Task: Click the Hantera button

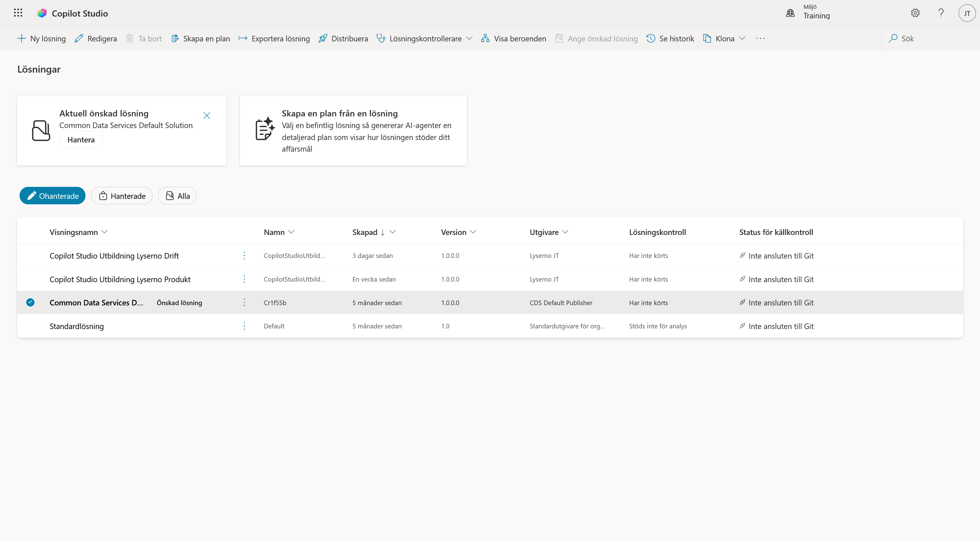Action: point(81,140)
